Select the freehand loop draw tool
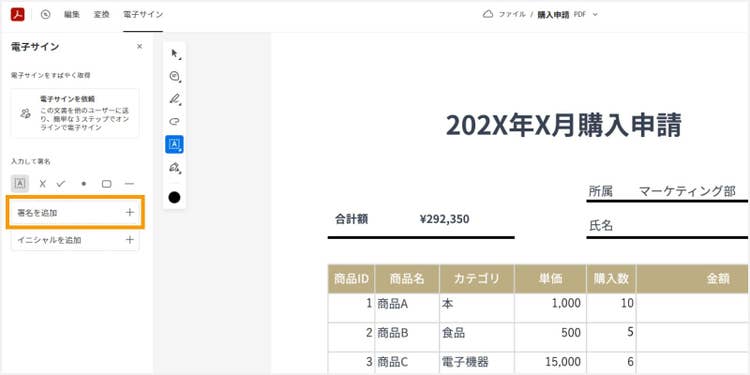The image size is (750, 375). (x=175, y=121)
